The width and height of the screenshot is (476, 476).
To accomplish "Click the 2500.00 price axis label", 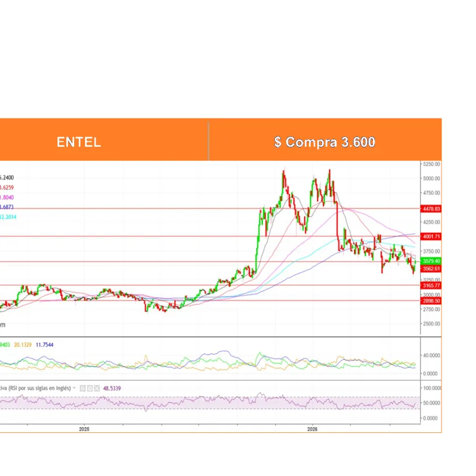I will [x=431, y=324].
